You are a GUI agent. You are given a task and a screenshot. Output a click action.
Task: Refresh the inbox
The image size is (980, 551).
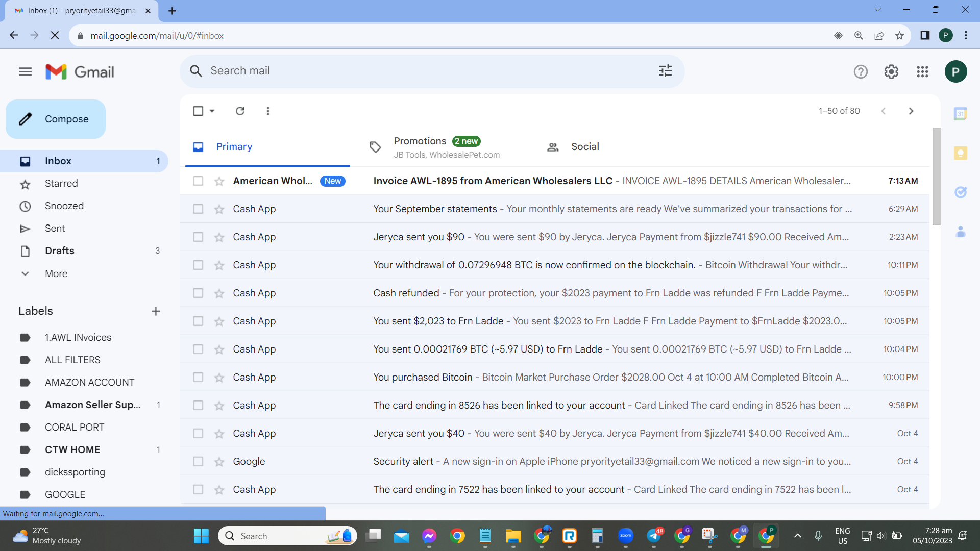pyautogui.click(x=240, y=111)
